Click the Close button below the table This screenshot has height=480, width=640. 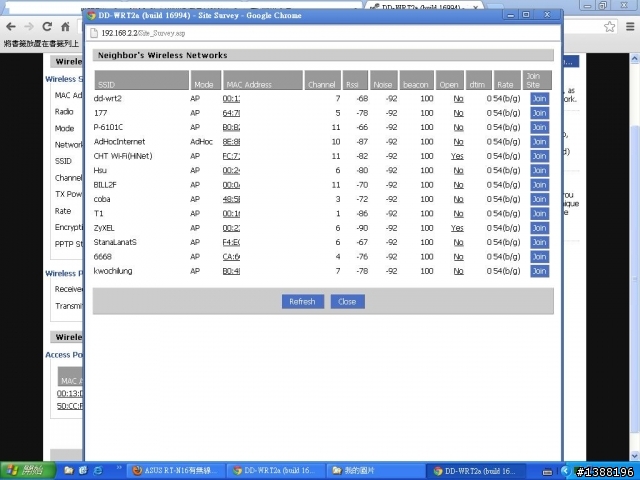(347, 302)
